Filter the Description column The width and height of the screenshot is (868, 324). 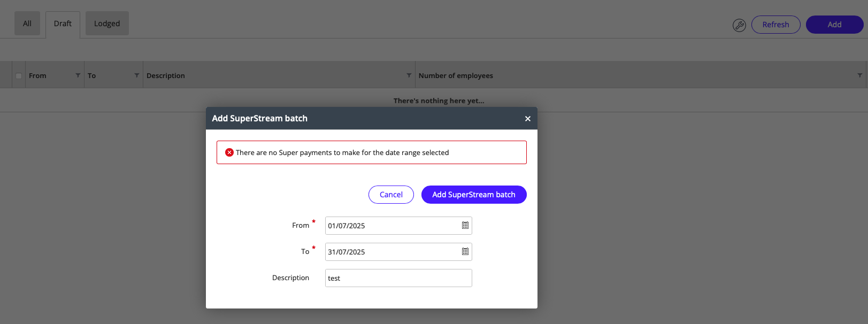click(x=409, y=75)
